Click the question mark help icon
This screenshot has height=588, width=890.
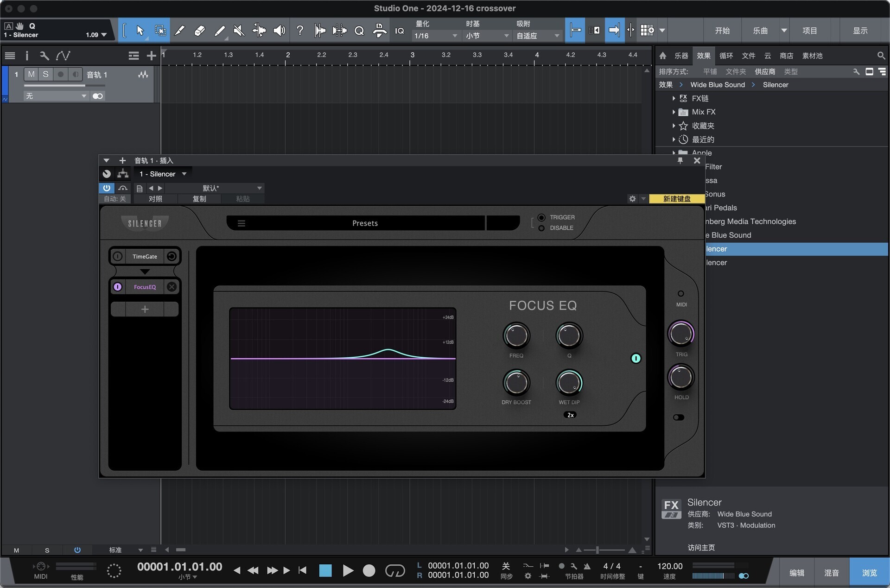click(300, 31)
